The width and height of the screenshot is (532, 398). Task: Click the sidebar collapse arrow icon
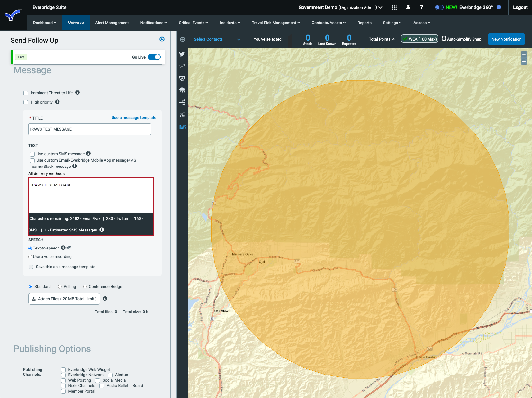pos(183,39)
